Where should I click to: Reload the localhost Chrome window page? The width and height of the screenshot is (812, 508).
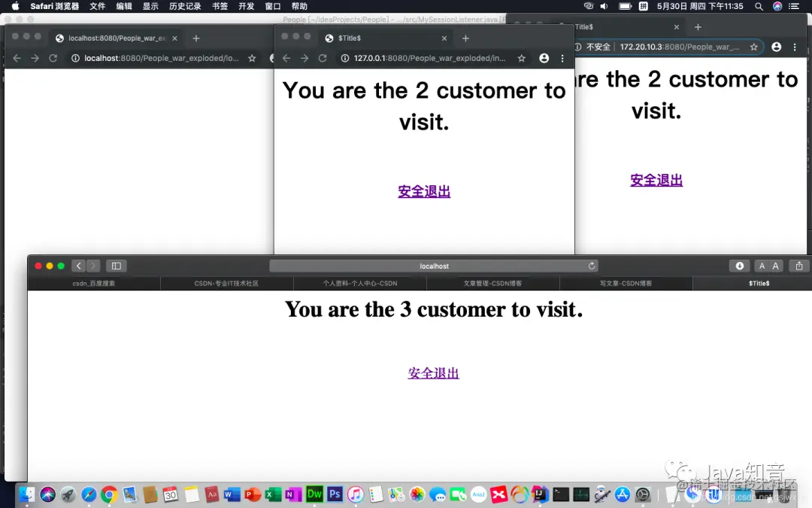click(x=53, y=58)
